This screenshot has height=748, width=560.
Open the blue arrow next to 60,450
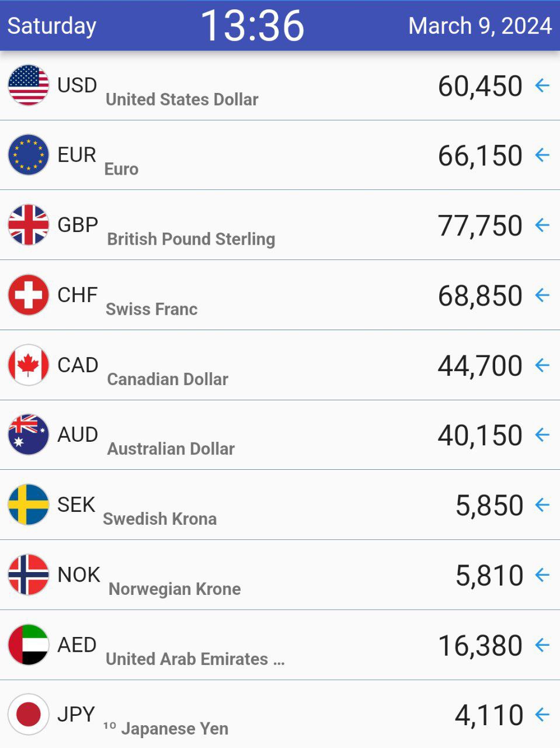pos(542,86)
